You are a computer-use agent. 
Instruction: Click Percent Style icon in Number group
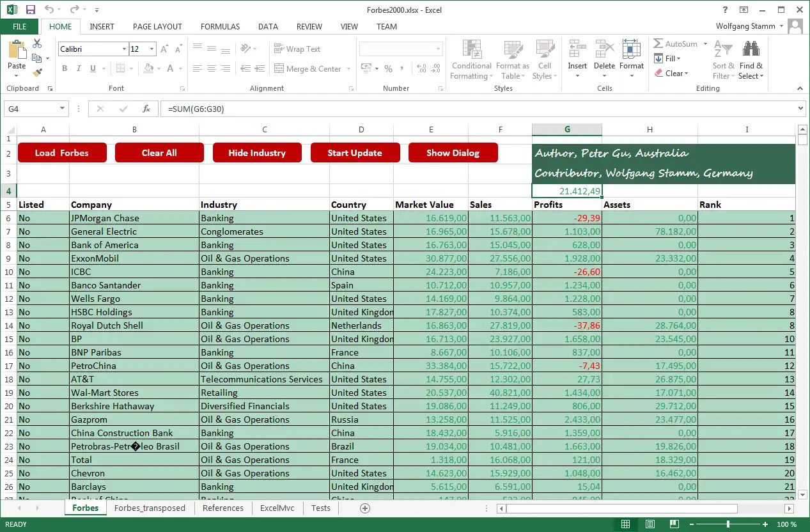coord(388,68)
